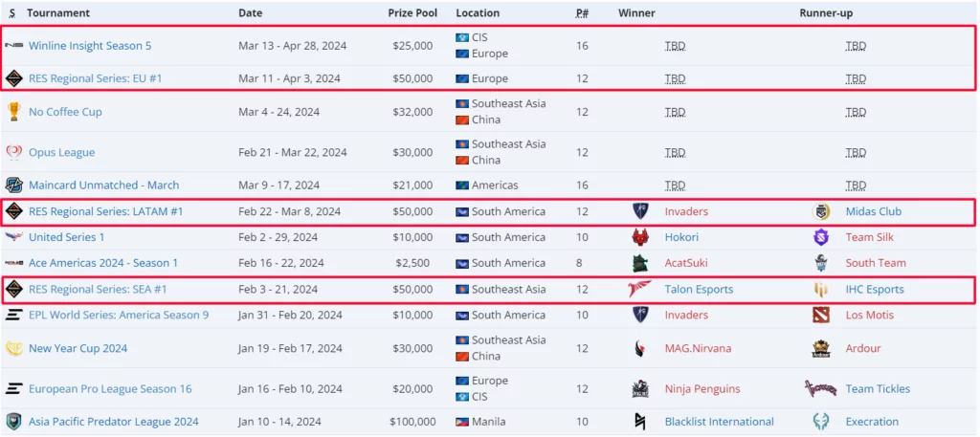Sort by the Tournament column header
980x437 pixels.
(58, 13)
